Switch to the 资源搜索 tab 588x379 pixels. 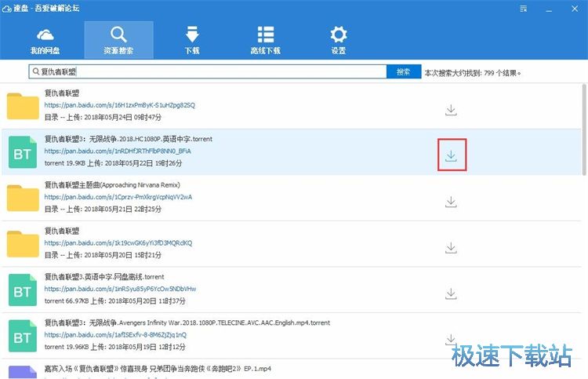(118, 40)
